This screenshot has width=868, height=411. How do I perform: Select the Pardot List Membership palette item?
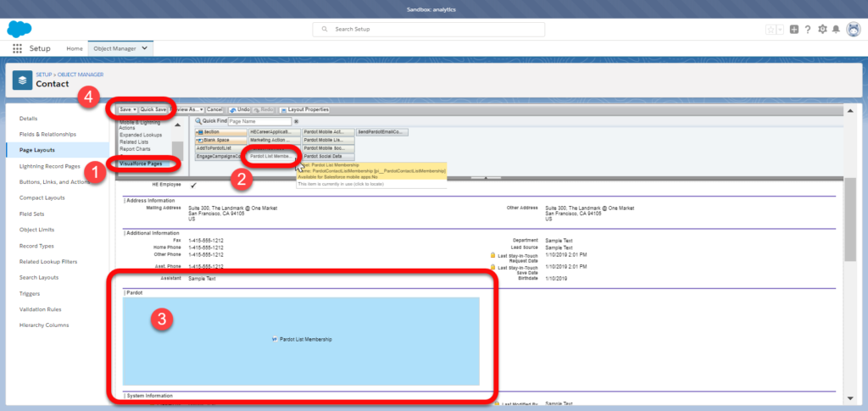[x=272, y=157]
